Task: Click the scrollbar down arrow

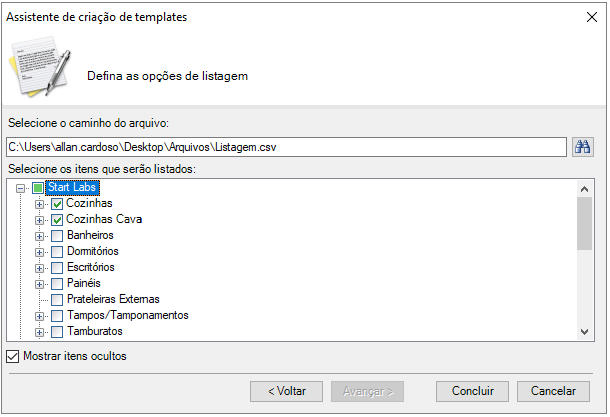Action: 584,332
